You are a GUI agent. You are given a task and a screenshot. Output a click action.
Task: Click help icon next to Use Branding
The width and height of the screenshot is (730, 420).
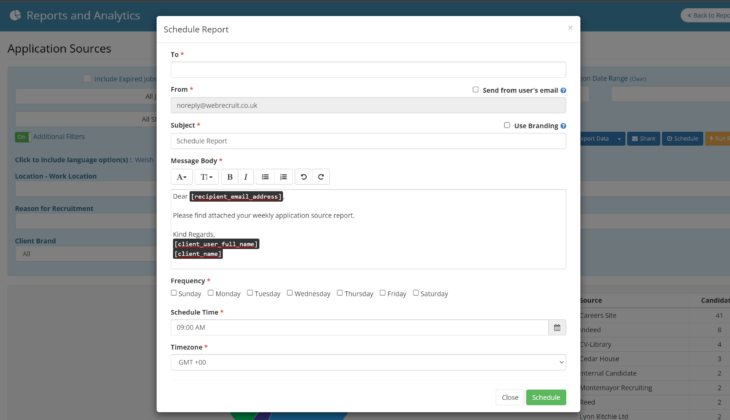point(564,126)
